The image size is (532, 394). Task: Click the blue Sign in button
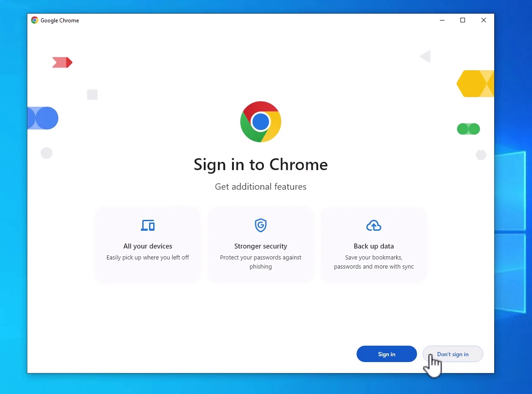pos(387,354)
